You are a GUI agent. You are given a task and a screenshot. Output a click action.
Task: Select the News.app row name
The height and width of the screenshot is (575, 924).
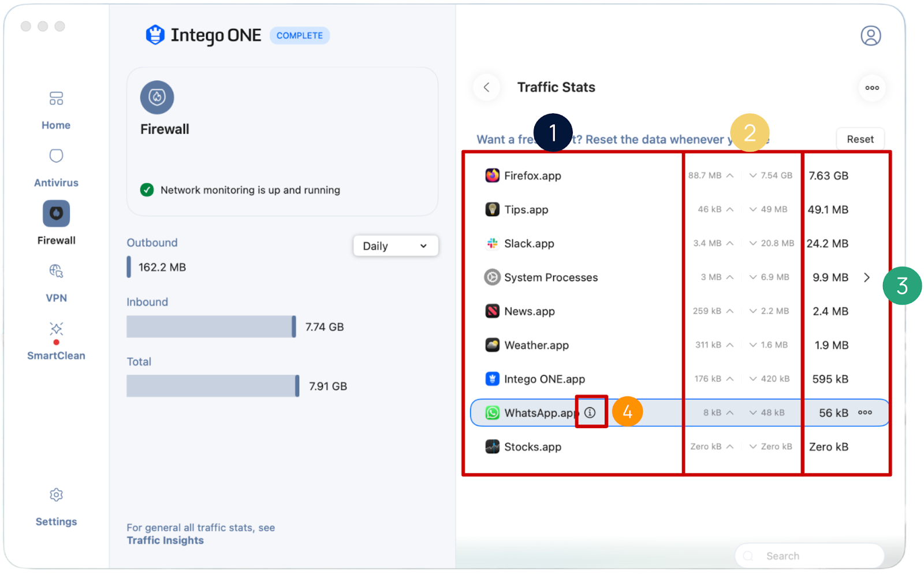click(x=530, y=311)
